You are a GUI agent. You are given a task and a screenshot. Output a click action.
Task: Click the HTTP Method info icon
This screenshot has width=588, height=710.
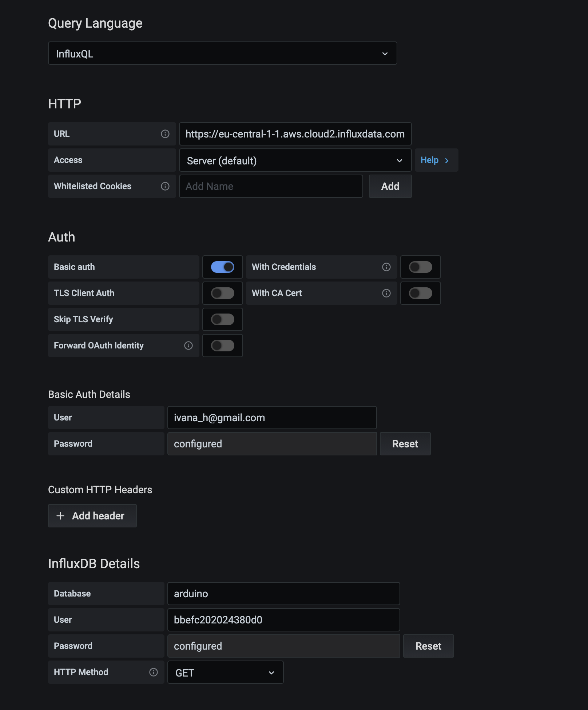tap(154, 673)
